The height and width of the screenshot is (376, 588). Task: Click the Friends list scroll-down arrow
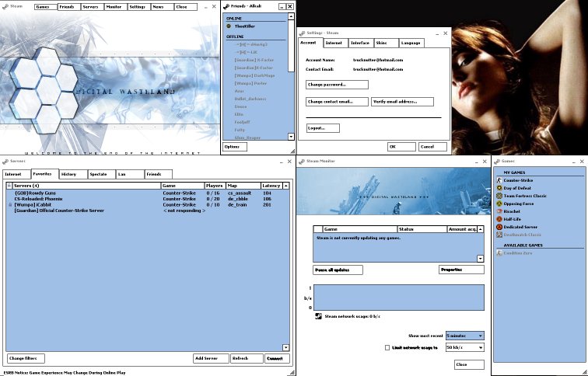291,137
